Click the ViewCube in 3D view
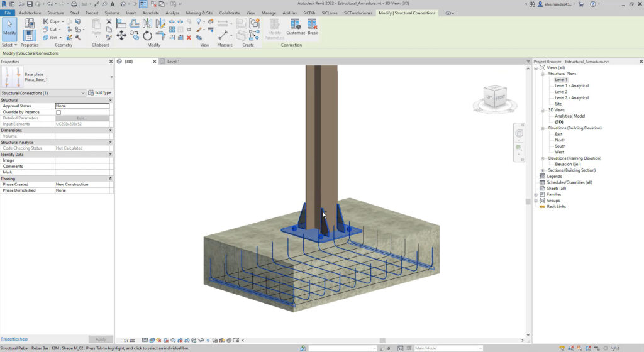644x352 pixels. pyautogui.click(x=496, y=98)
